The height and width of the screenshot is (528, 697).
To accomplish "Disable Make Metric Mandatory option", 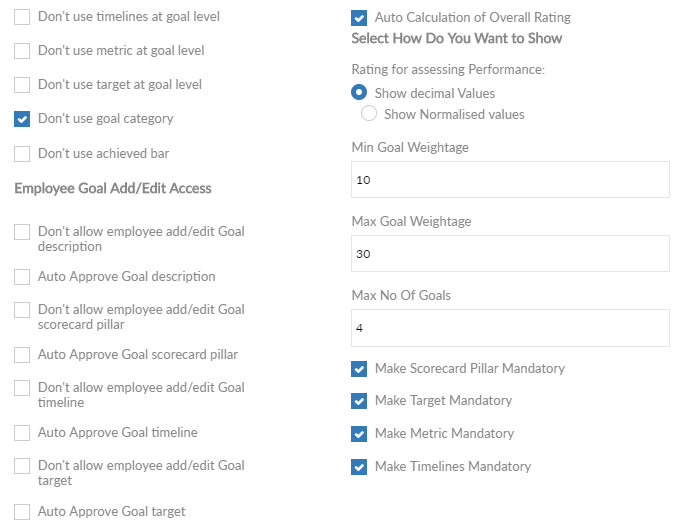I will coord(359,434).
